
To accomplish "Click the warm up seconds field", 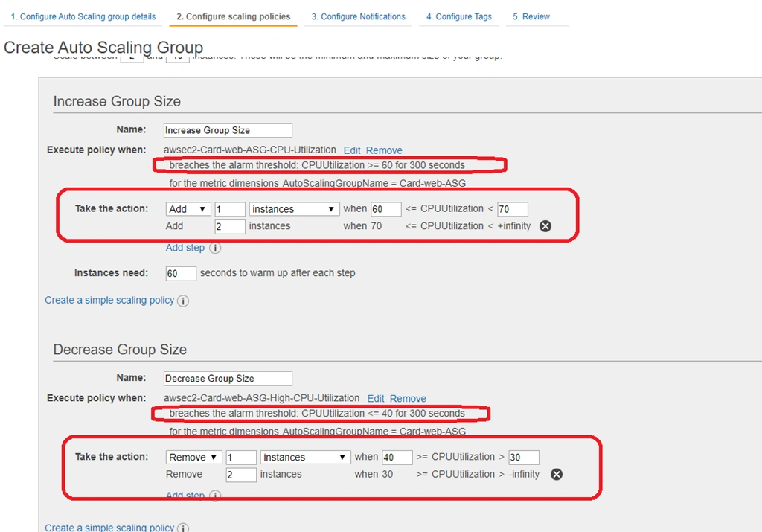I will [x=181, y=274].
